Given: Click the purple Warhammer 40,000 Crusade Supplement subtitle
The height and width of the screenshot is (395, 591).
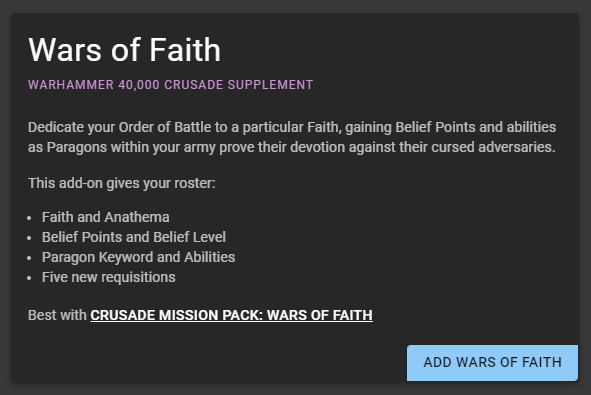Looking at the screenshot, I should pyautogui.click(x=170, y=85).
